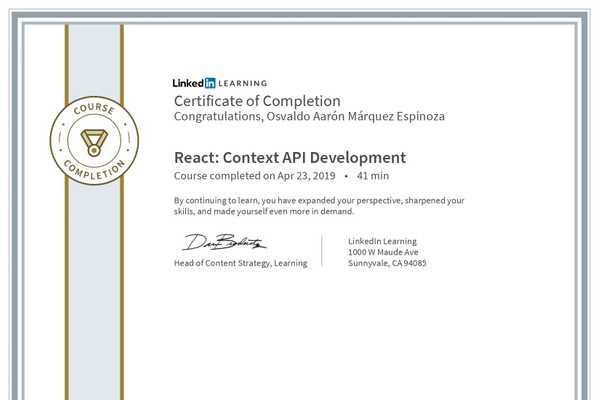Click the Linked wordmark text
Screen dimensions: 600x400
pos(188,83)
